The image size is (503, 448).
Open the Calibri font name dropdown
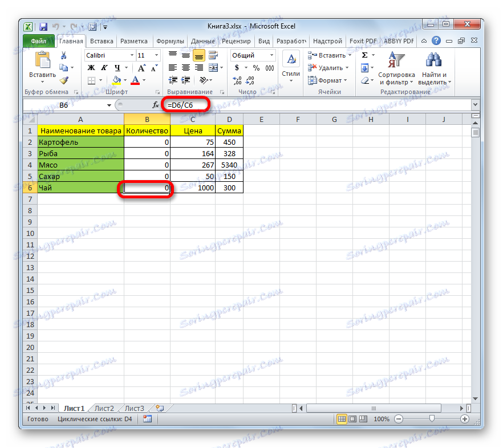point(132,55)
